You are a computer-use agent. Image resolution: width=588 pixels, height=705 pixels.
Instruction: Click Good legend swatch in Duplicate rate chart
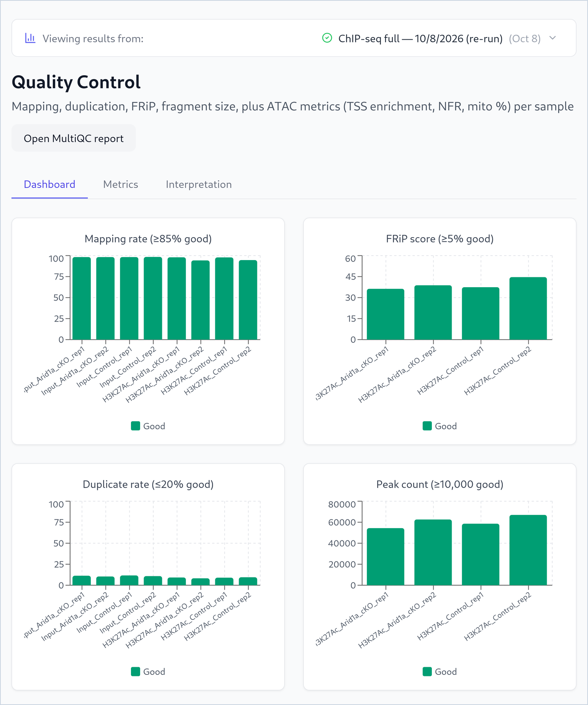(x=136, y=671)
